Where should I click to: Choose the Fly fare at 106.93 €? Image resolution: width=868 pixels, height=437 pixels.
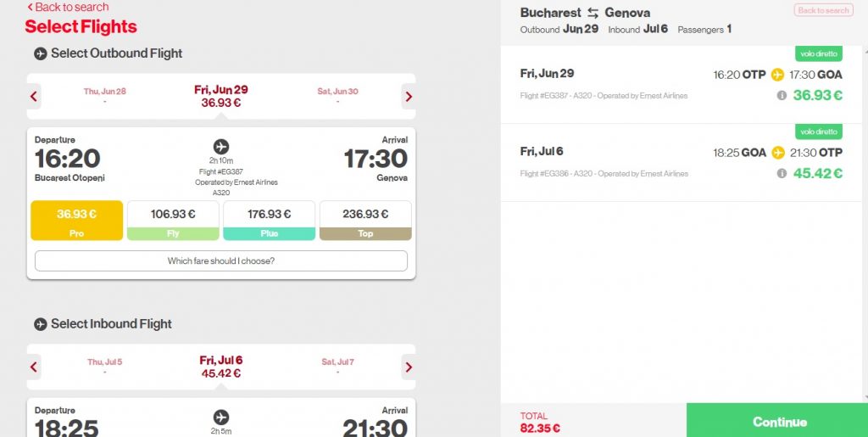pyautogui.click(x=173, y=221)
